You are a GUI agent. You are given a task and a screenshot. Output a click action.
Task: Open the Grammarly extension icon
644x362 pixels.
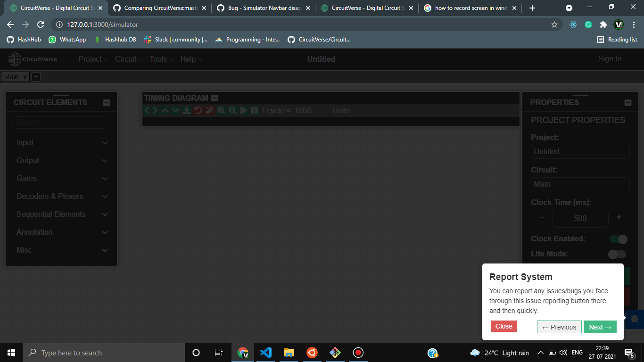click(x=588, y=25)
